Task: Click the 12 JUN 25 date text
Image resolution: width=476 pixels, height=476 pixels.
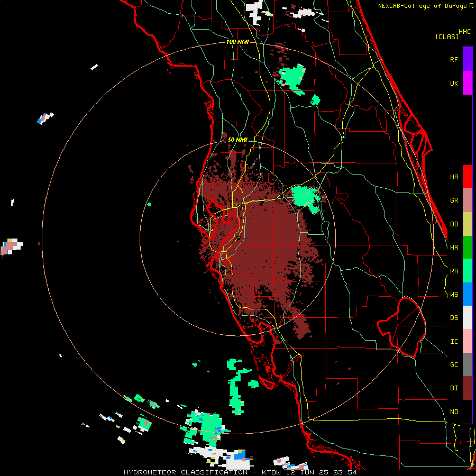Action: (308, 472)
